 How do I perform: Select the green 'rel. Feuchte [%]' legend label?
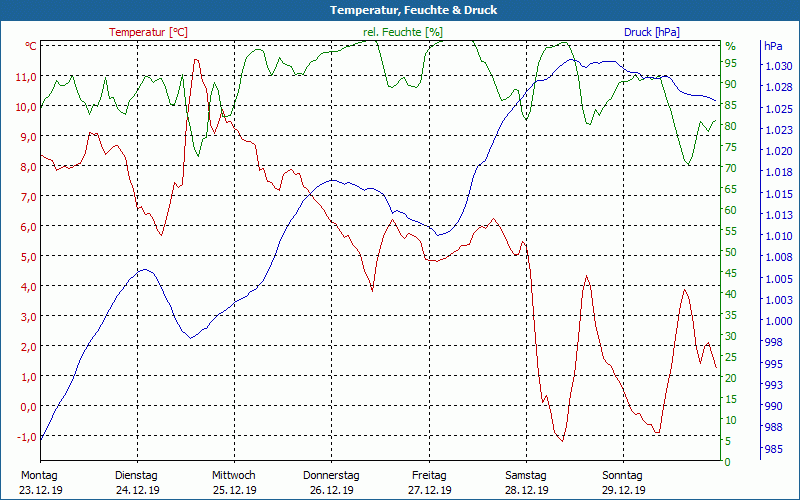point(403,32)
